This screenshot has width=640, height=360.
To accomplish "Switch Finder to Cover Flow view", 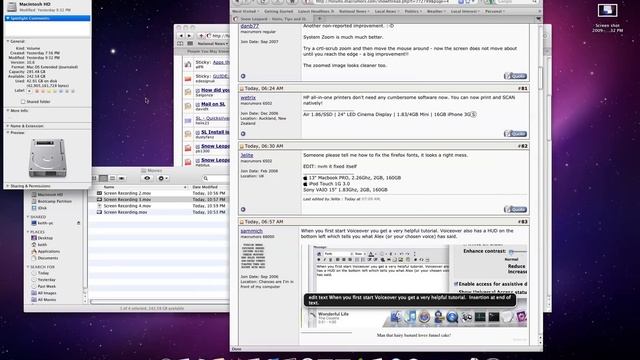I will 121,178.
